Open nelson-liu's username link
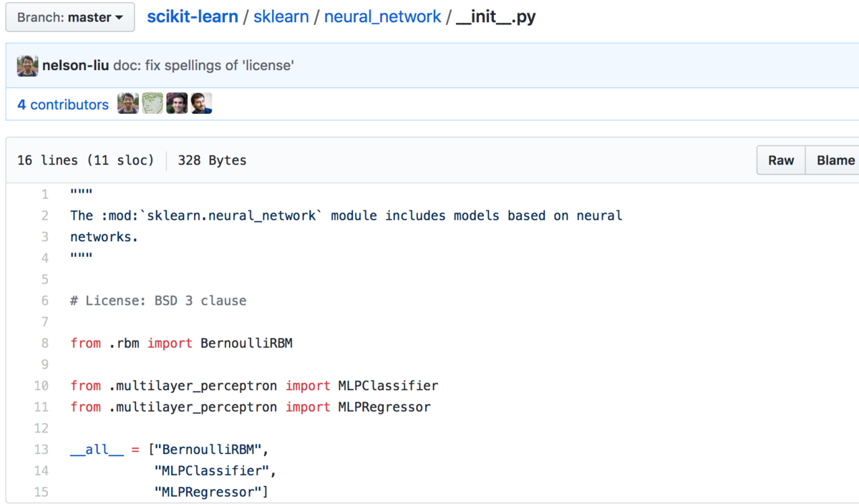Viewport: 859px width, 504px height. click(75, 64)
